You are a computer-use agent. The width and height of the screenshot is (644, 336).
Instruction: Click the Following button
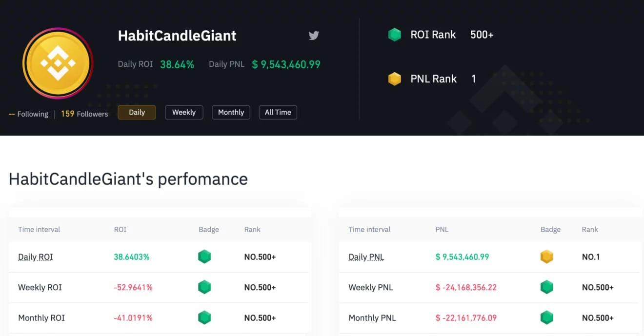[28, 114]
